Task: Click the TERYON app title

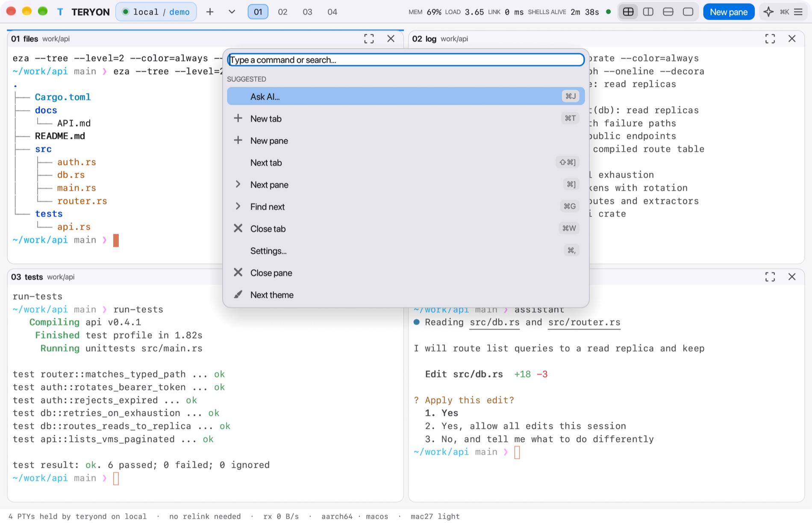Action: coord(91,12)
